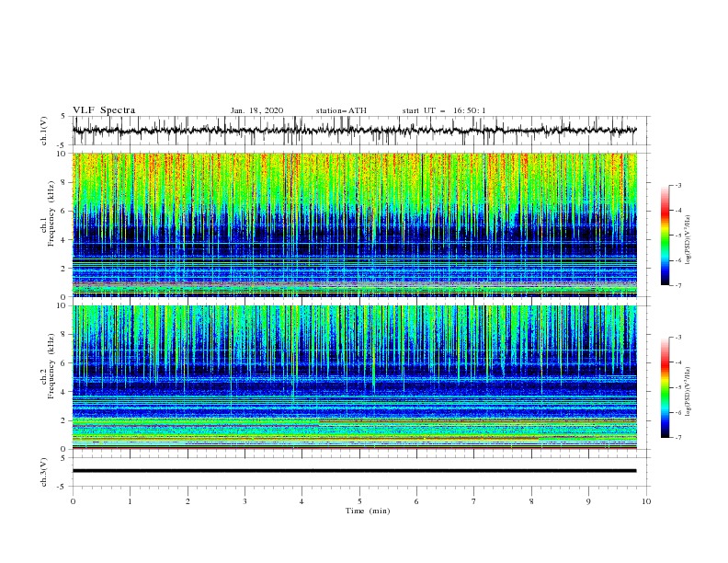Click time axis tick label "2"
This screenshot has height=563, width=728.
tap(188, 501)
